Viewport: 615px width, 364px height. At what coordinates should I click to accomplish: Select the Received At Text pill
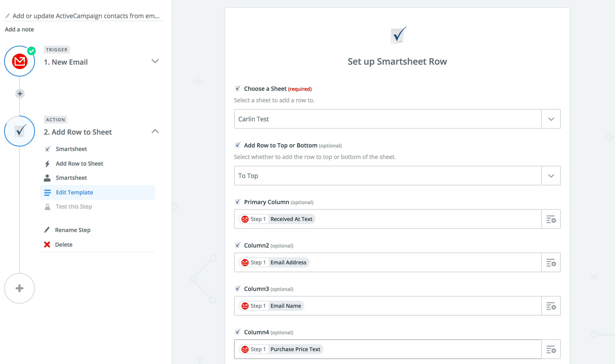pyautogui.click(x=277, y=219)
